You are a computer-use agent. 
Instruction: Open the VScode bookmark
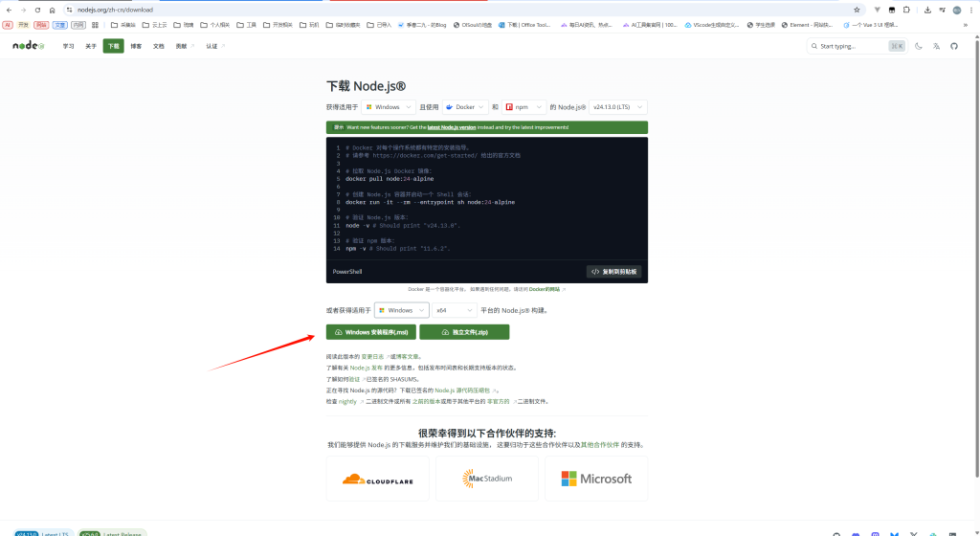(x=712, y=25)
